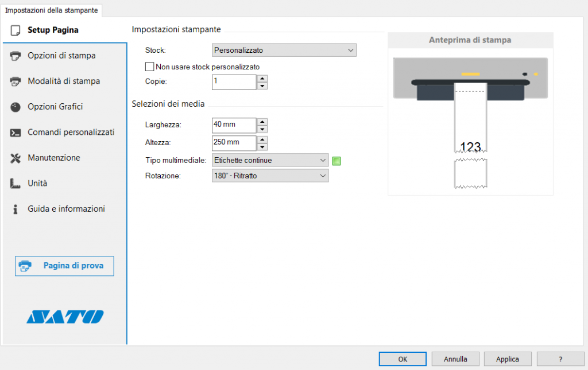Enable Non usare stock personalizzato checkbox
588x370 pixels.
pyautogui.click(x=150, y=67)
